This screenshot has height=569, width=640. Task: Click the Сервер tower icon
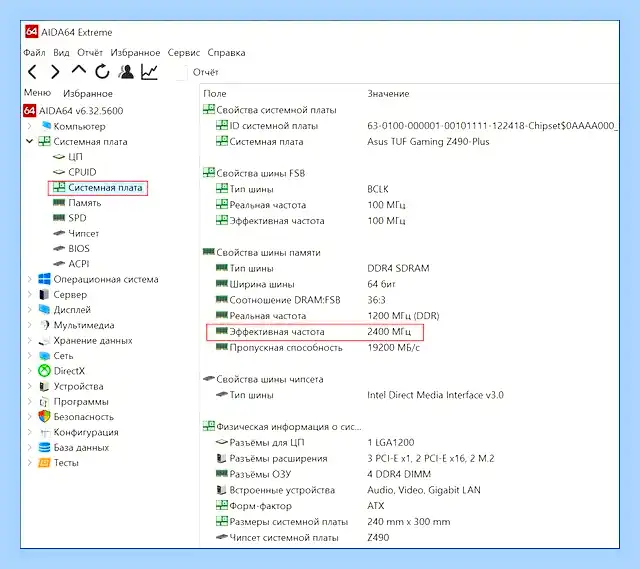pyautogui.click(x=44, y=294)
